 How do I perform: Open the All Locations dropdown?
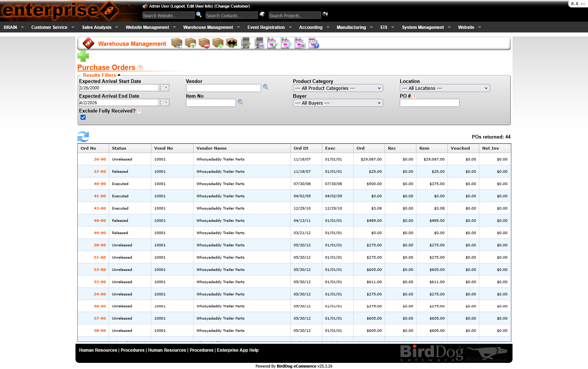444,88
